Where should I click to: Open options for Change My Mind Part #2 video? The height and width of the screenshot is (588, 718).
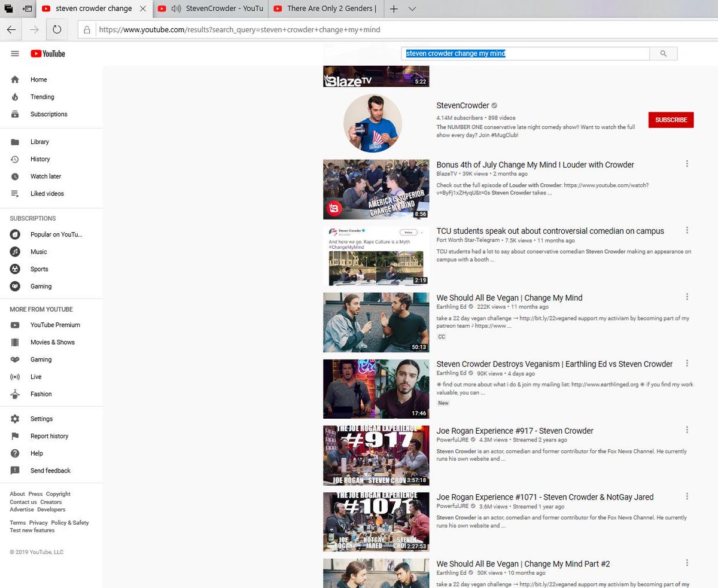tap(687, 563)
